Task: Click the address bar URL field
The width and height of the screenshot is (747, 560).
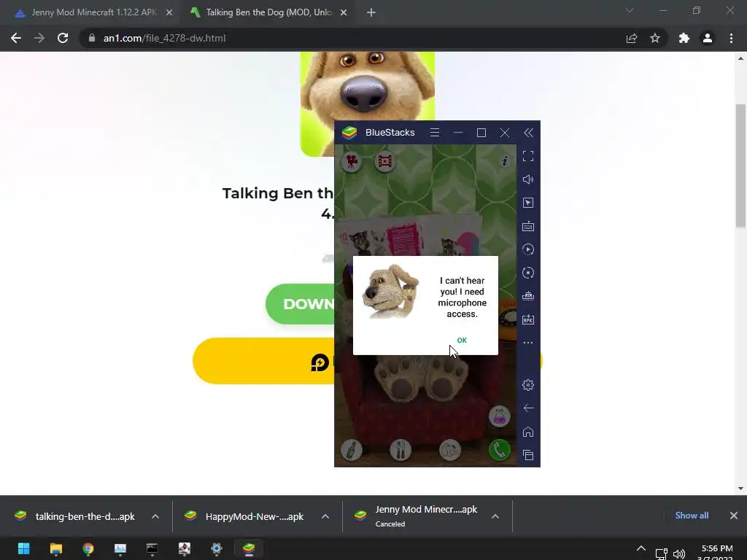Action: tap(352, 38)
